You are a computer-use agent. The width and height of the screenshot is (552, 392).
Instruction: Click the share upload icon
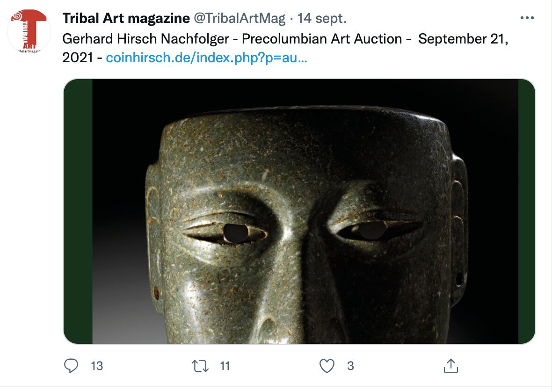click(450, 366)
